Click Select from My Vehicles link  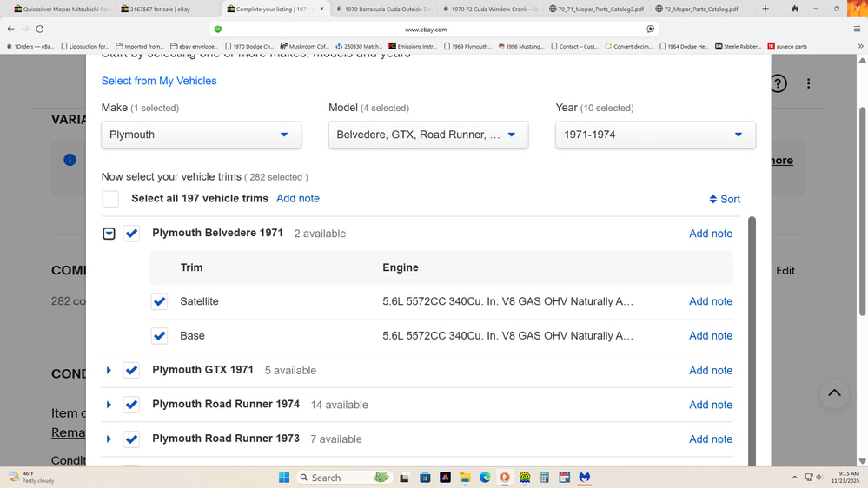tap(159, 81)
